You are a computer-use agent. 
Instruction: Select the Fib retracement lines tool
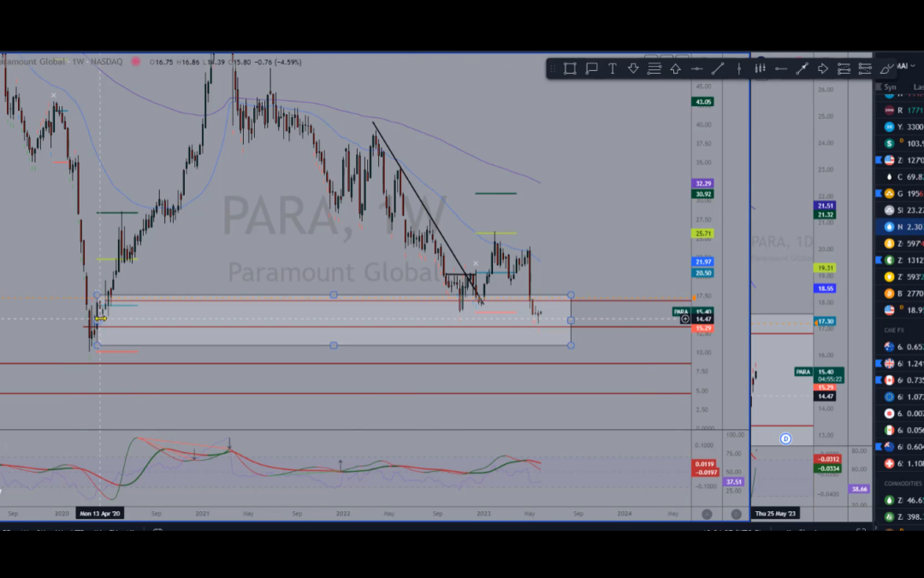[654, 69]
